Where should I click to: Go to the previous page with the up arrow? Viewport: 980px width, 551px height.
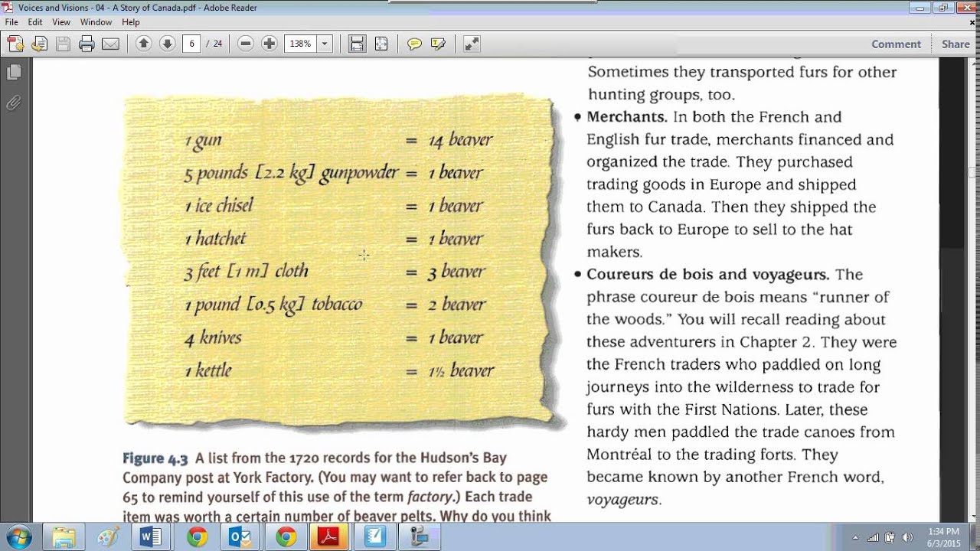tap(143, 44)
